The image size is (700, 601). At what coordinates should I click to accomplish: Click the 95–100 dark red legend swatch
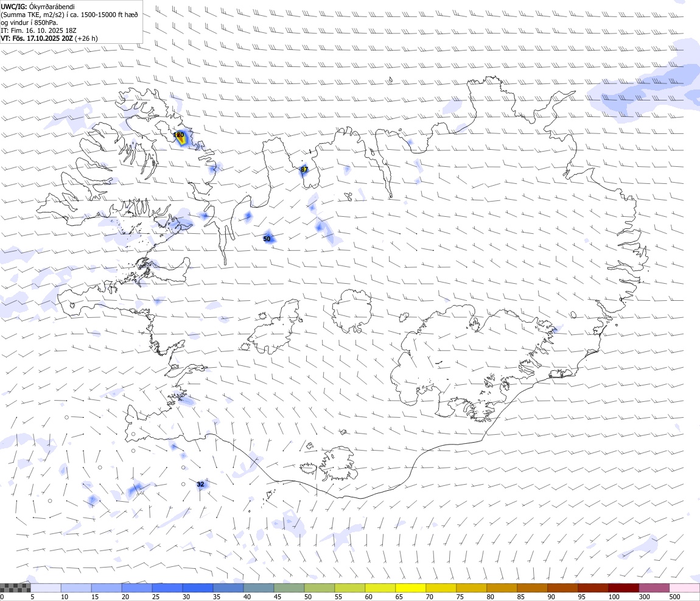tap(593, 588)
